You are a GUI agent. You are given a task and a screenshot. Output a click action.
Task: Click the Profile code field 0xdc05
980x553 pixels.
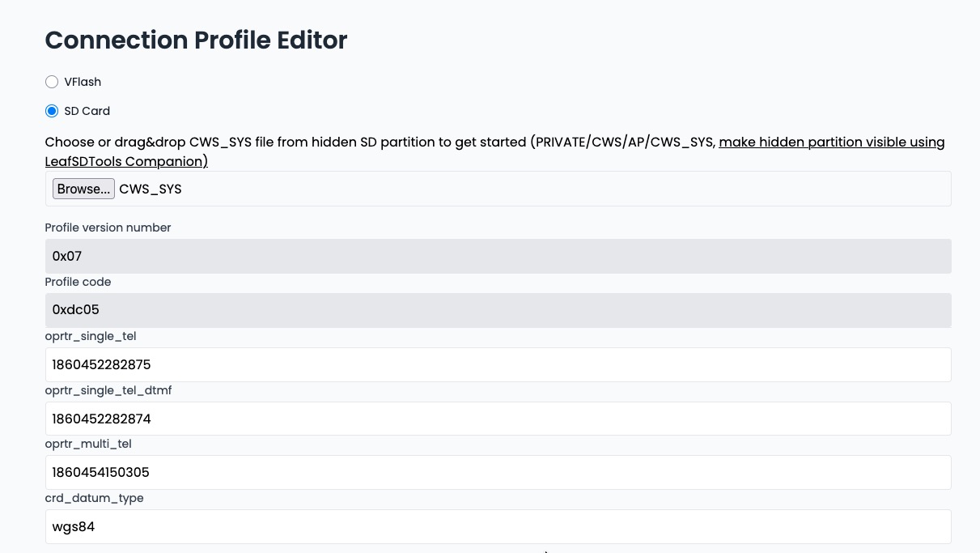coord(498,310)
